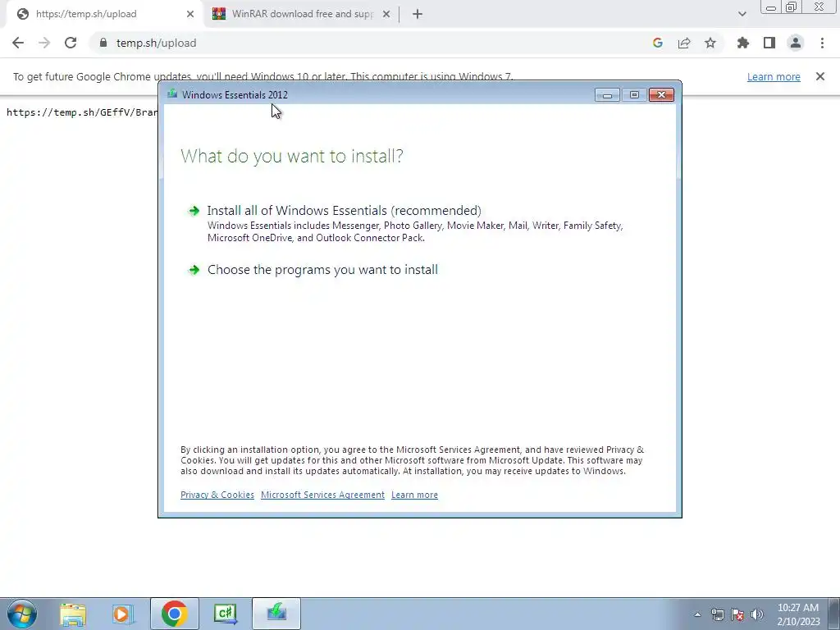Click the greyed forward navigation arrow

(44, 43)
